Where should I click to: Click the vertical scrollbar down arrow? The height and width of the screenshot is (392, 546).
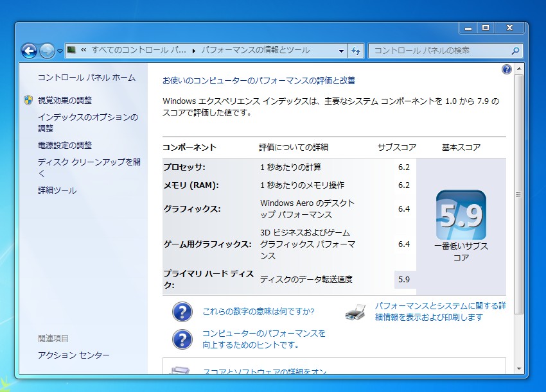point(519,369)
